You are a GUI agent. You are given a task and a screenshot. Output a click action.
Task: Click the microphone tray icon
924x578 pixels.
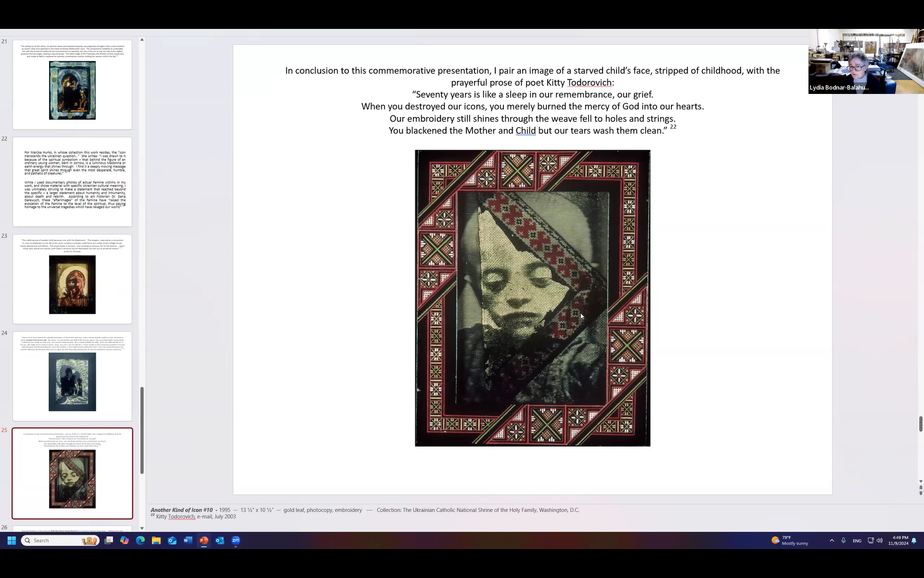point(844,540)
